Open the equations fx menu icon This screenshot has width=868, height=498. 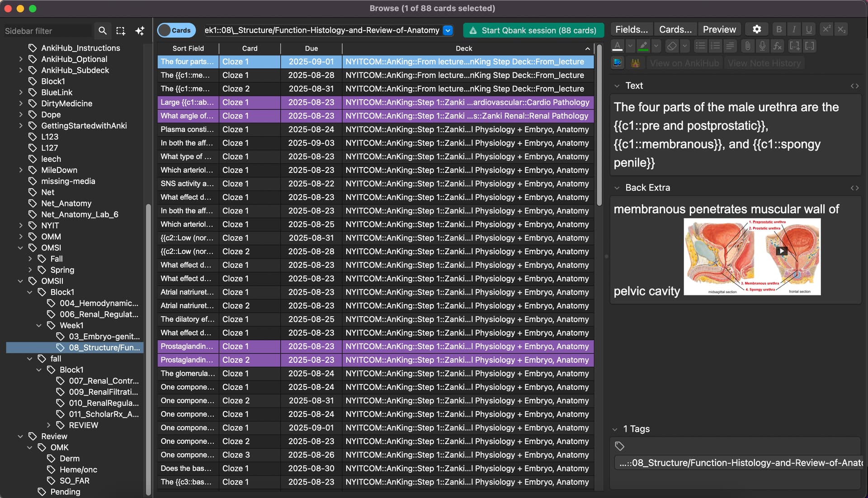tap(777, 46)
